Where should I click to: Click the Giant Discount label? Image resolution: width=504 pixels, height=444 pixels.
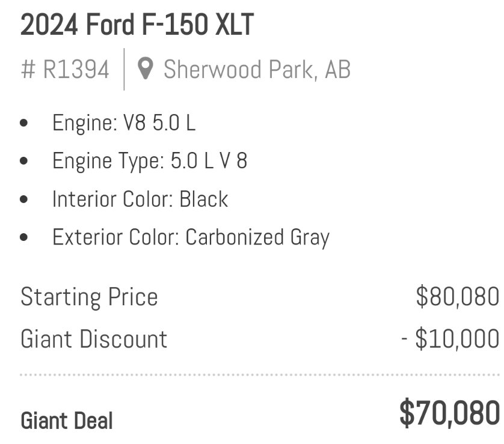94,339
